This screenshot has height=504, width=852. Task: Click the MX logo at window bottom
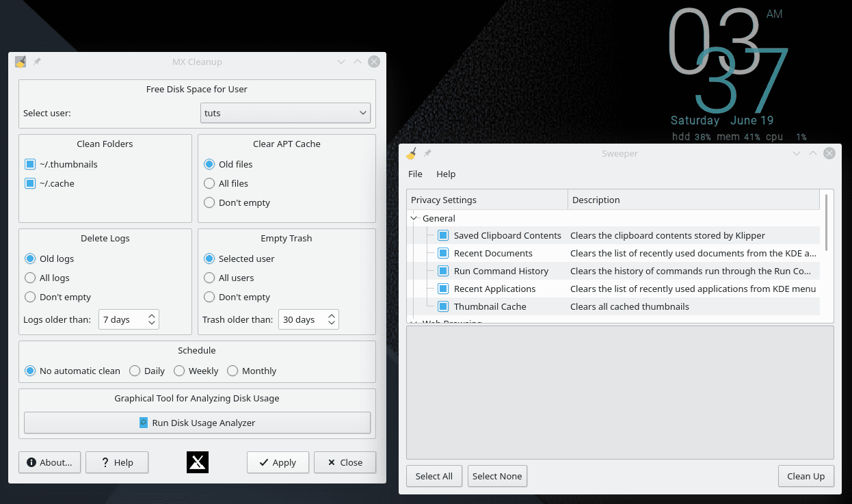click(x=197, y=462)
